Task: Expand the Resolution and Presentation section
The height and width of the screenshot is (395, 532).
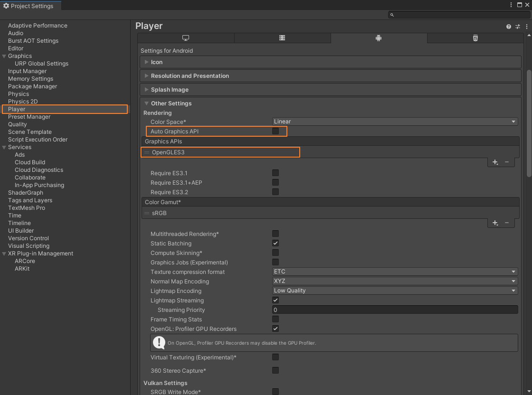Action: pyautogui.click(x=331, y=76)
